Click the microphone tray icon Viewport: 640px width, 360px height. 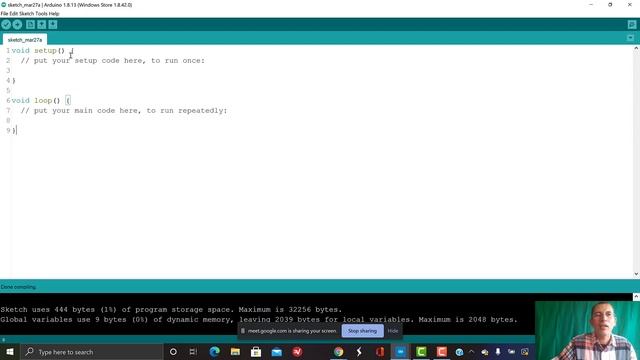498,351
